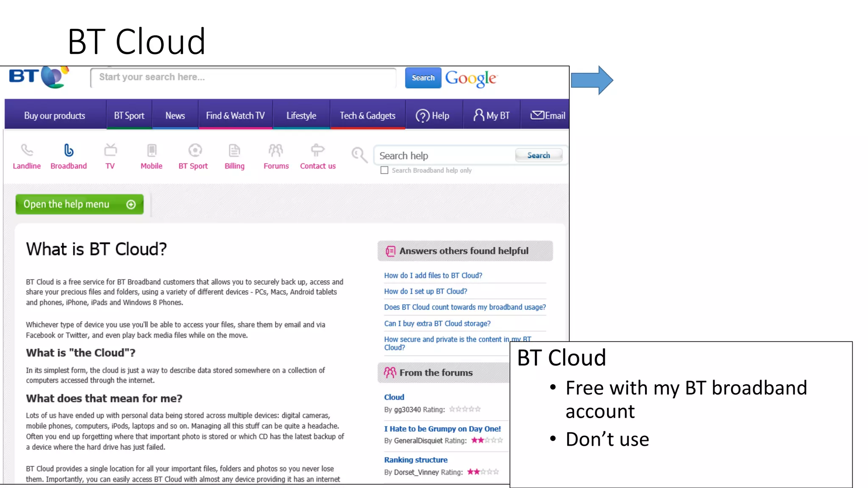Click the Forums text label
The width and height of the screenshot is (868, 488).
tap(276, 166)
